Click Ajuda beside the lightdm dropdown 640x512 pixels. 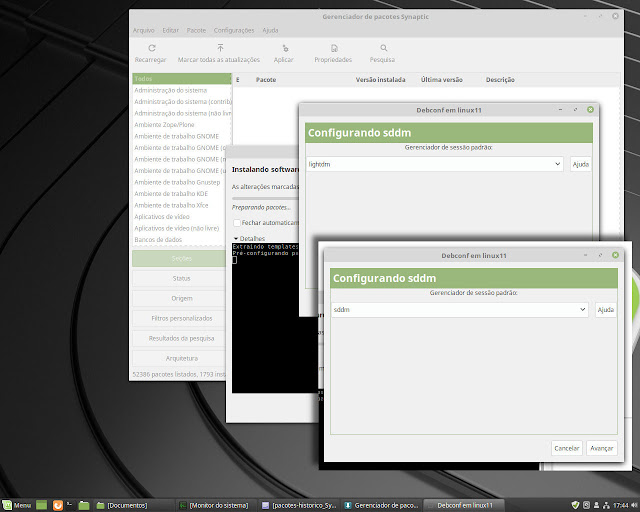point(580,164)
